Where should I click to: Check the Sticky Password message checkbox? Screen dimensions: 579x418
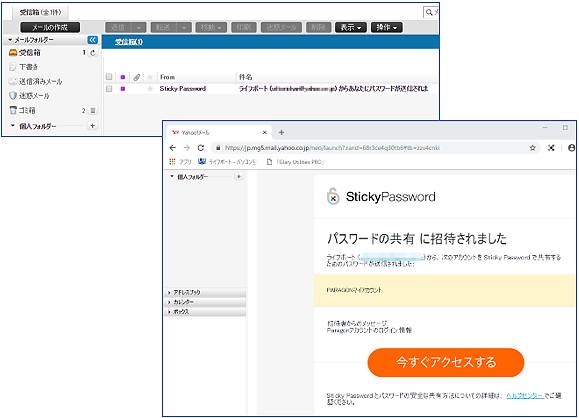click(109, 89)
